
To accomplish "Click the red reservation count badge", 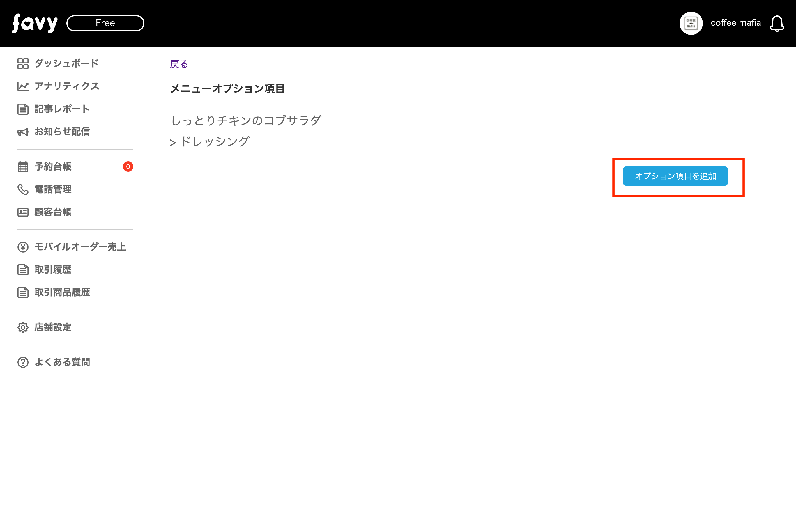I will pos(128,166).
